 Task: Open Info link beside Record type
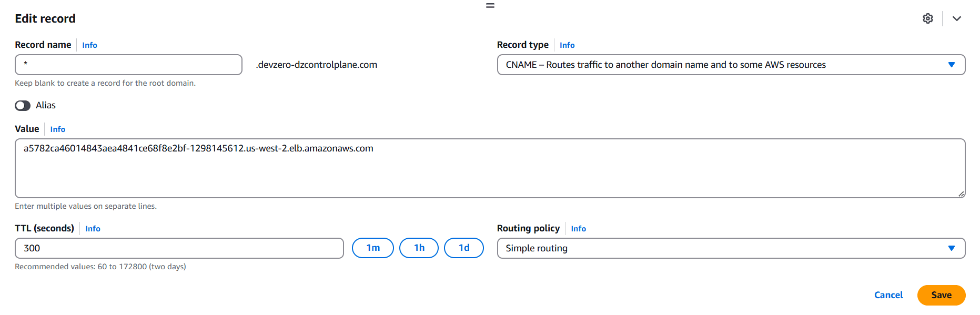point(567,45)
